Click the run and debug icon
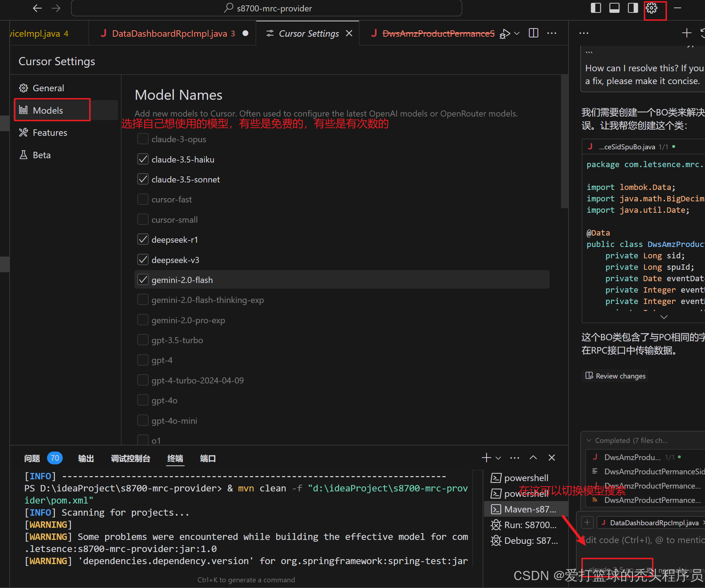The width and height of the screenshot is (705, 588). (x=505, y=33)
